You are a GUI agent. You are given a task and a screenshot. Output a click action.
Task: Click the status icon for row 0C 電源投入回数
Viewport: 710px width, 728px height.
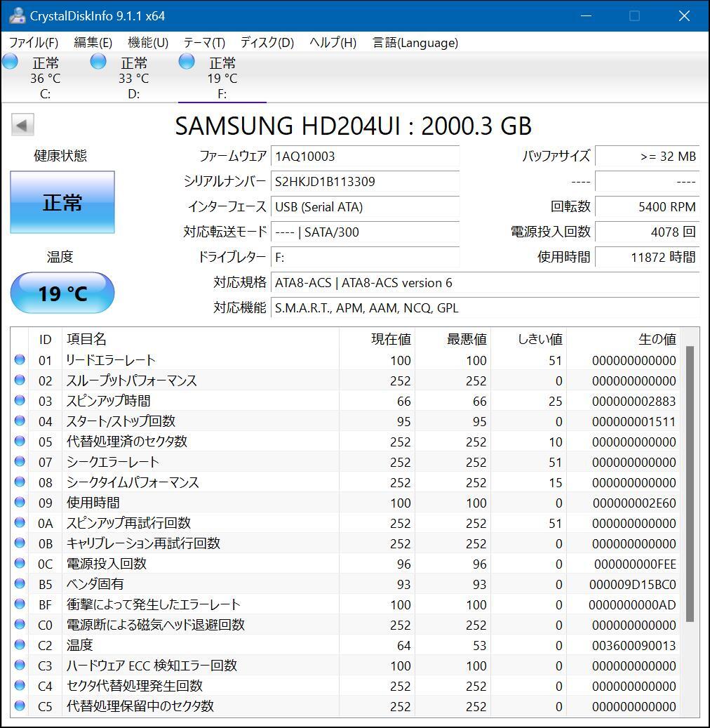[20, 563]
